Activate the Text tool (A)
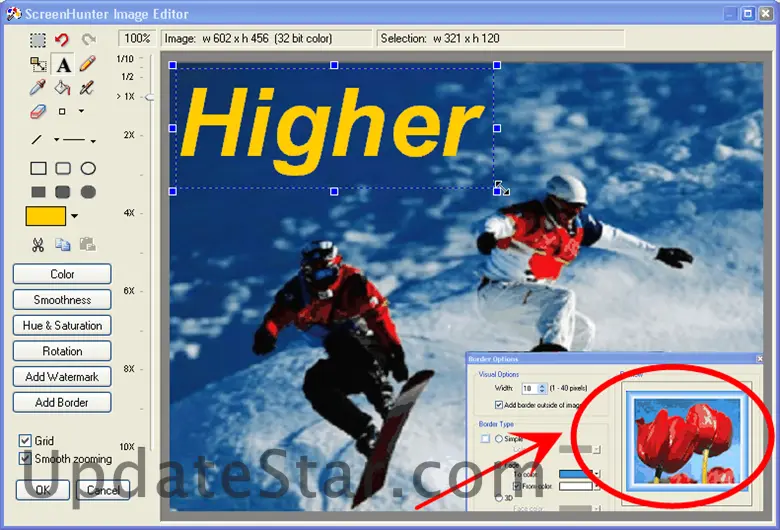Screen dimensions: 780x530 (x=63, y=65)
